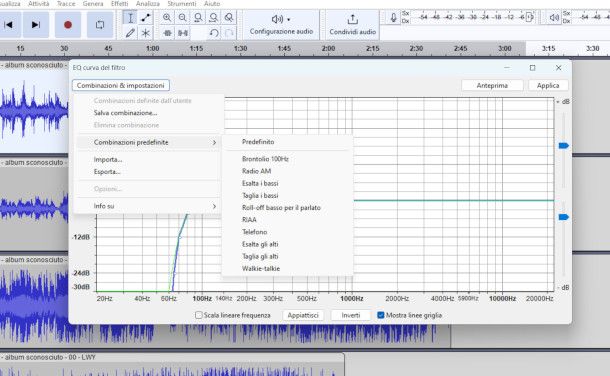Click the 1:00 mark on timeline ruler
This screenshot has width=610, height=376.
click(152, 49)
